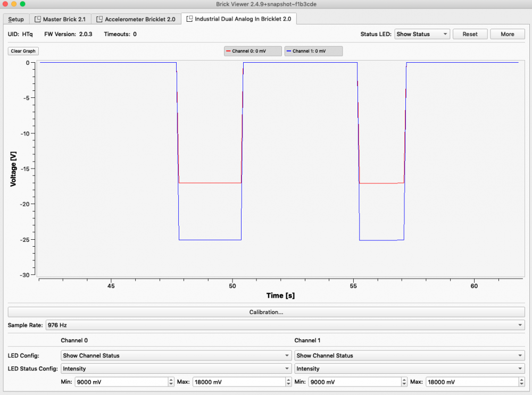This screenshot has width=532, height=395.
Task: Click the undock icon on Industrial Dual Analog tab
Action: pyautogui.click(x=189, y=19)
